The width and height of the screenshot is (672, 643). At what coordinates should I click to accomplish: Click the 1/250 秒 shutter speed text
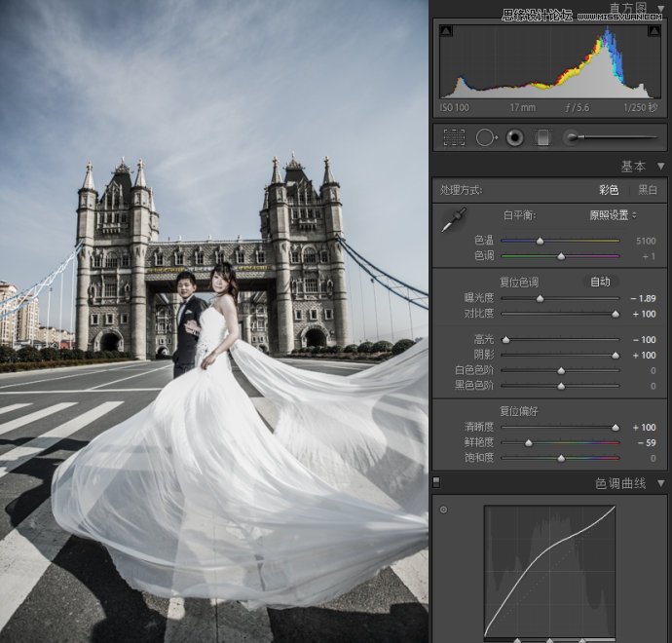coord(640,107)
